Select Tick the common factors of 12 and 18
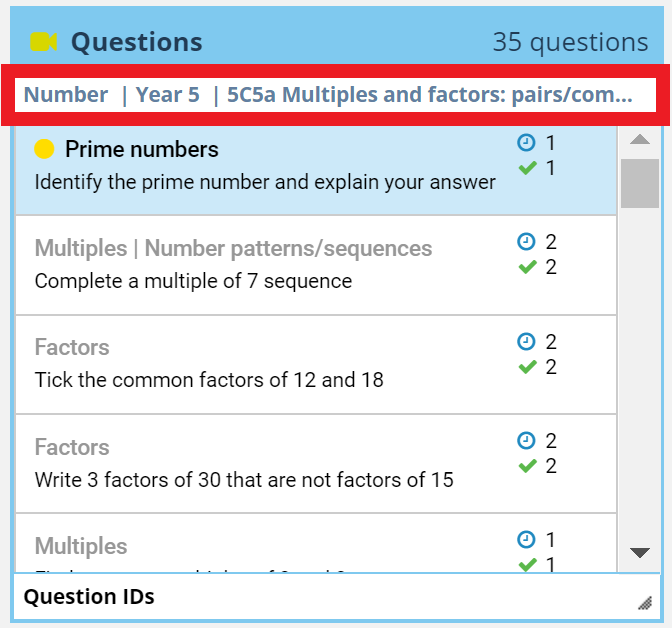Image resolution: width=672 pixels, height=628 pixels. pos(209,365)
